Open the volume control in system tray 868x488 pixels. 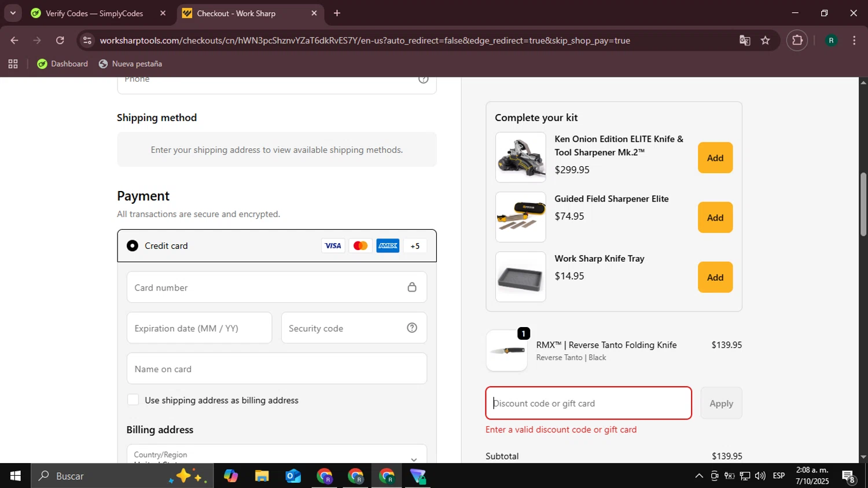pyautogui.click(x=760, y=476)
